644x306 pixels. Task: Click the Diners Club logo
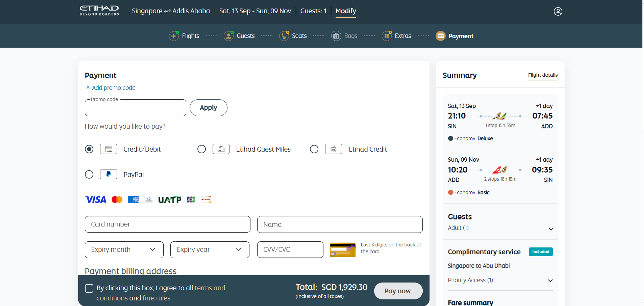click(148, 199)
